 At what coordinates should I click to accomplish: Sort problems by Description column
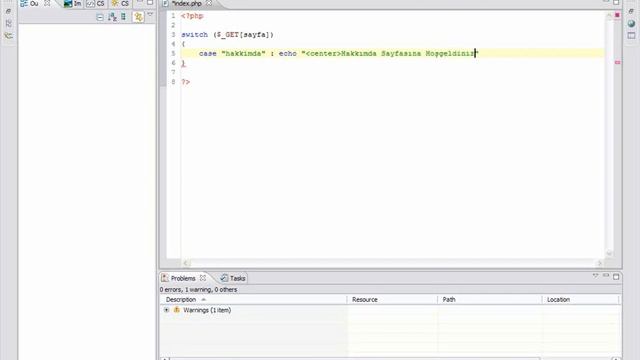[253, 300]
